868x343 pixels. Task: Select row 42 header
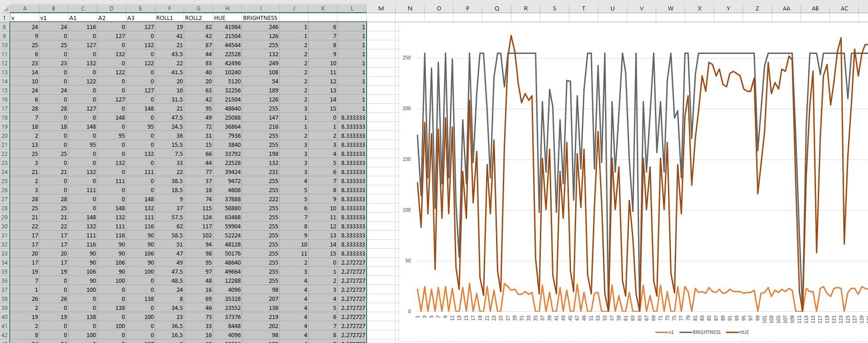(5, 335)
